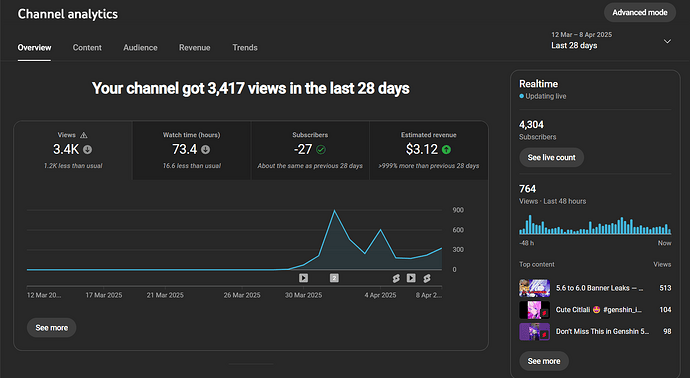
Task: Open the 5.6 to 6.0 Banner Leaks thumbnail
Action: tap(534, 288)
